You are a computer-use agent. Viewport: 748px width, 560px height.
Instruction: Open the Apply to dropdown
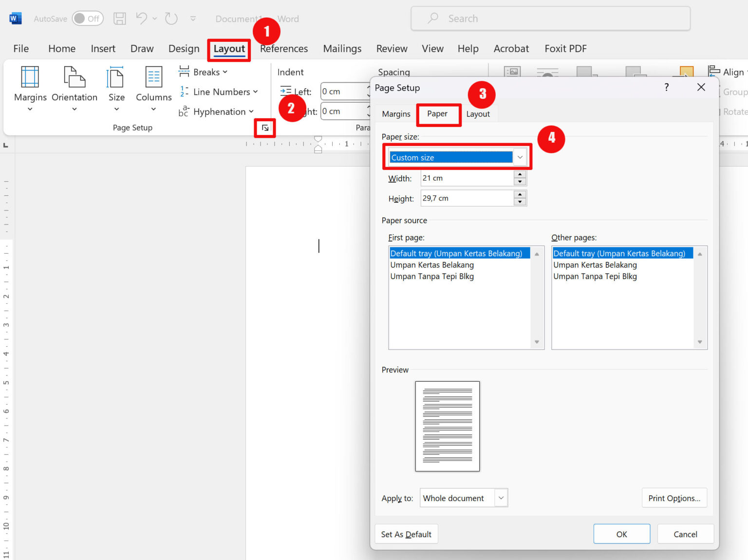[501, 498]
